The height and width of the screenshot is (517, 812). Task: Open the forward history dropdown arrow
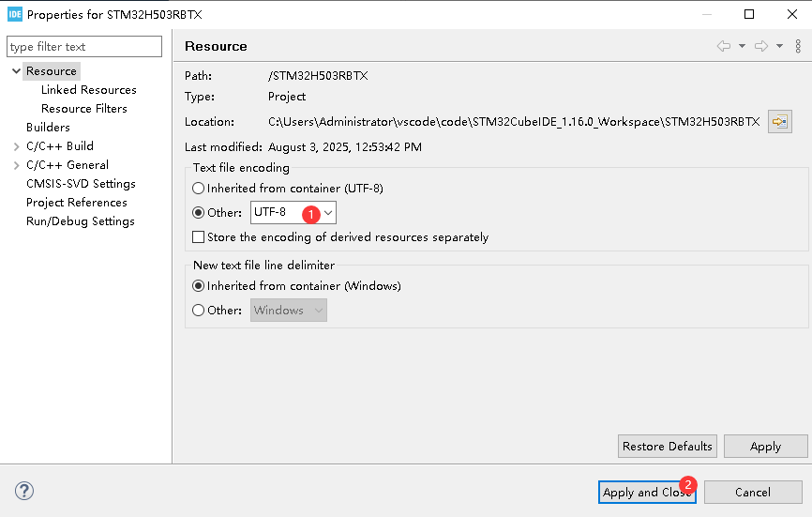point(779,46)
